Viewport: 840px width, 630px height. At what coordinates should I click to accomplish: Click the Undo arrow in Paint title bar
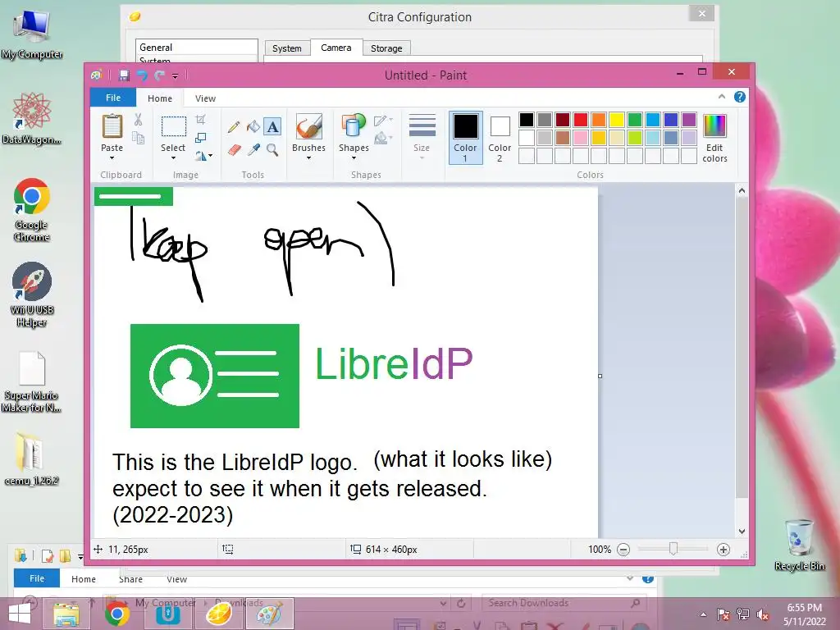[x=142, y=75]
